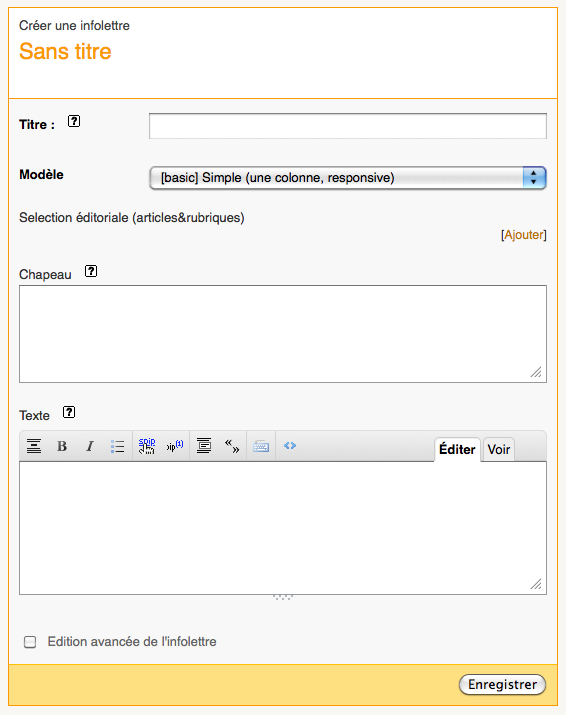
Task: Click inside the Chapeau text area
Action: 283,334
